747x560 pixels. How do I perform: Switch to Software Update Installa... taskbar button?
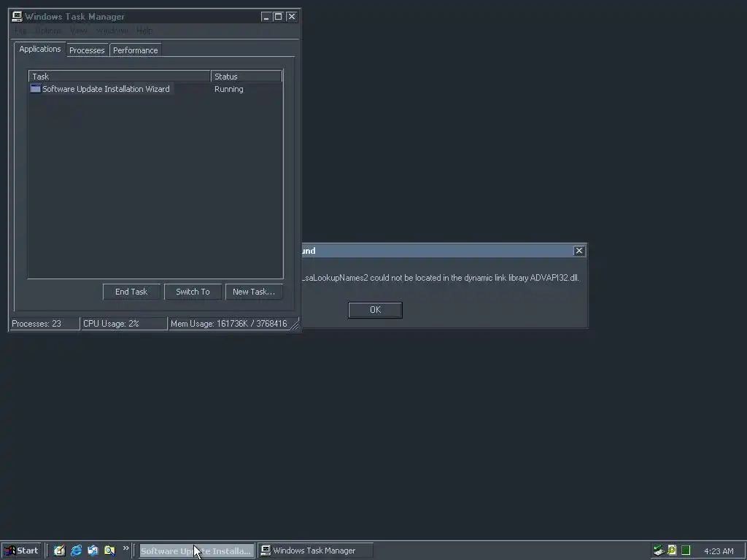[197, 551]
